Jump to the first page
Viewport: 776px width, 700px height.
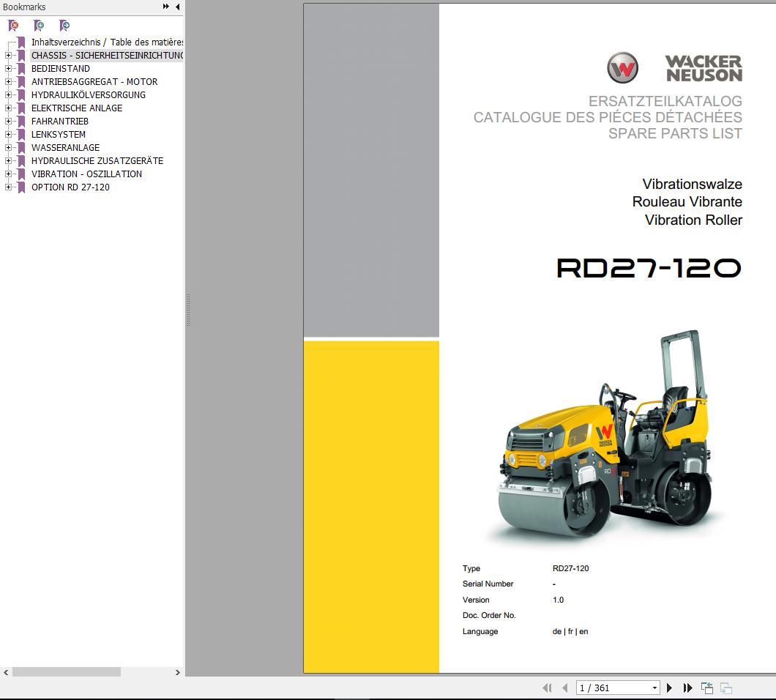pyautogui.click(x=547, y=688)
